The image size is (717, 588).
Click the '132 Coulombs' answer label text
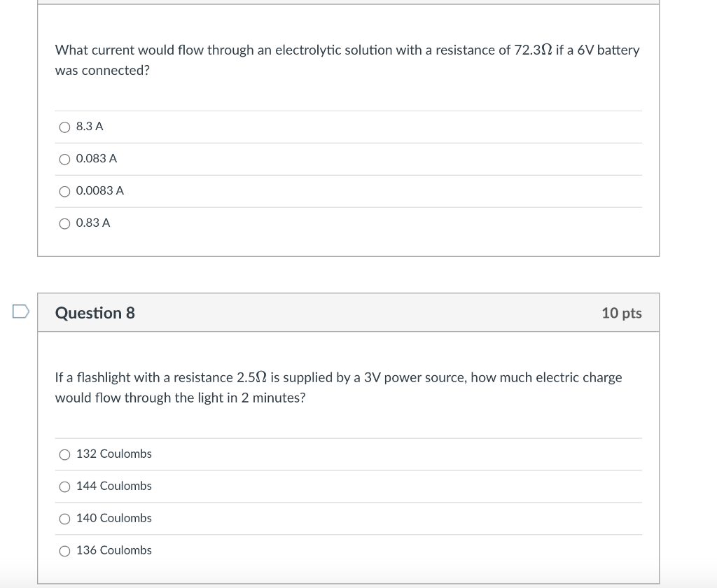pos(114,454)
